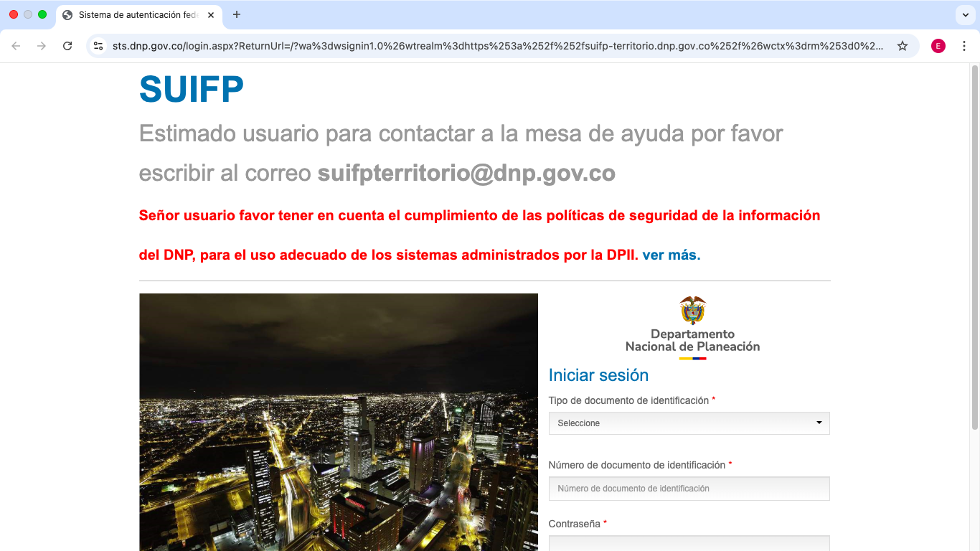Click the suifpterritorio@dnp.gov.co email text

click(466, 174)
